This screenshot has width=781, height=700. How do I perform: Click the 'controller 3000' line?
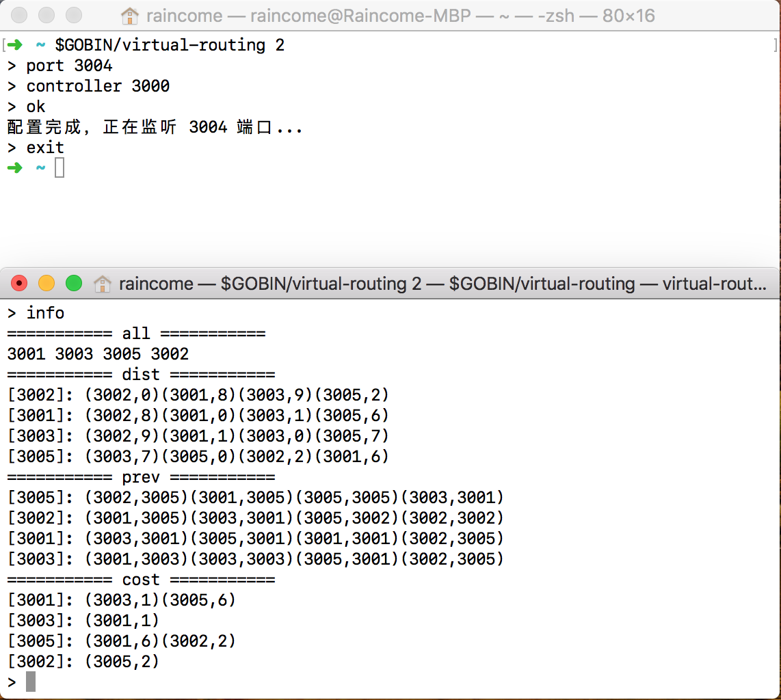click(x=88, y=86)
